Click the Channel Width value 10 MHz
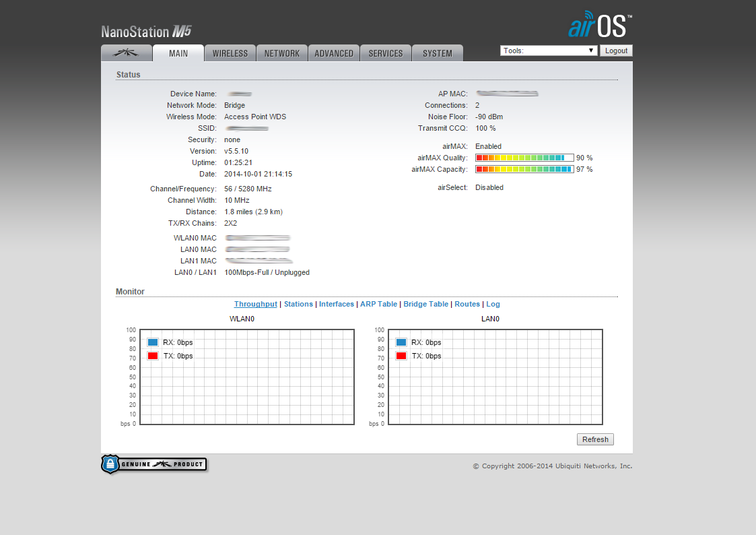 pos(237,200)
